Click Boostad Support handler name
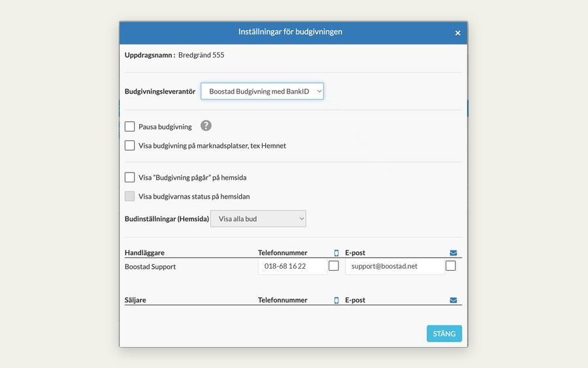 point(150,267)
